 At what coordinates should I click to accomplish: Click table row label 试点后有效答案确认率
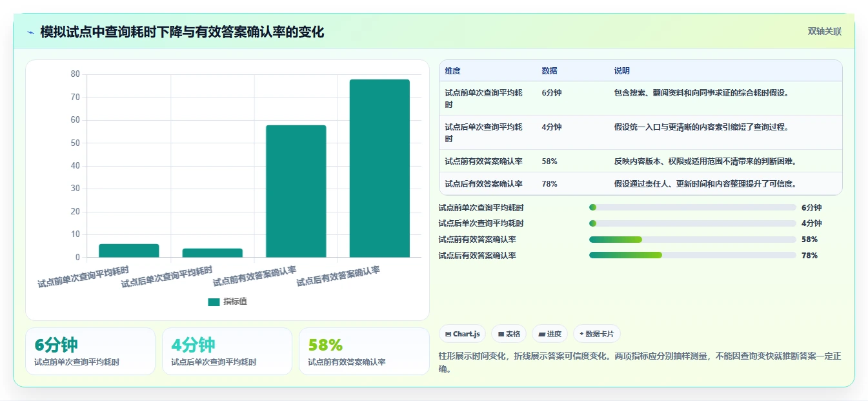coord(483,183)
